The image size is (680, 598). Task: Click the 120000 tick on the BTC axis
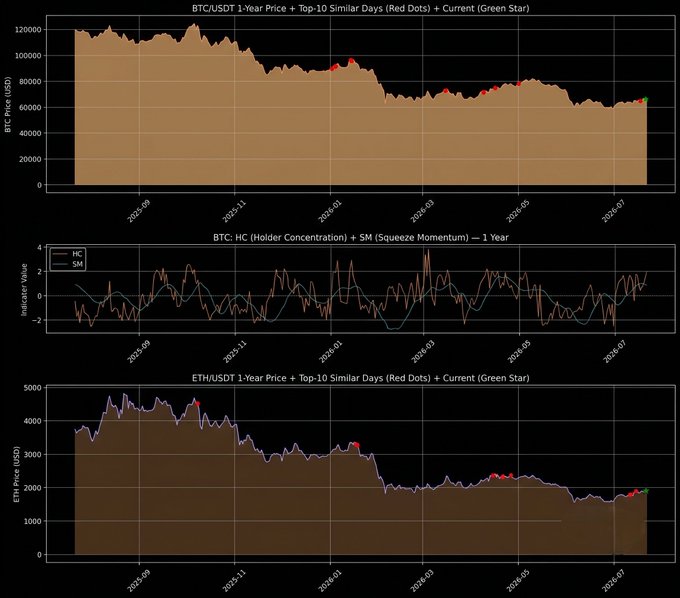pos(28,29)
